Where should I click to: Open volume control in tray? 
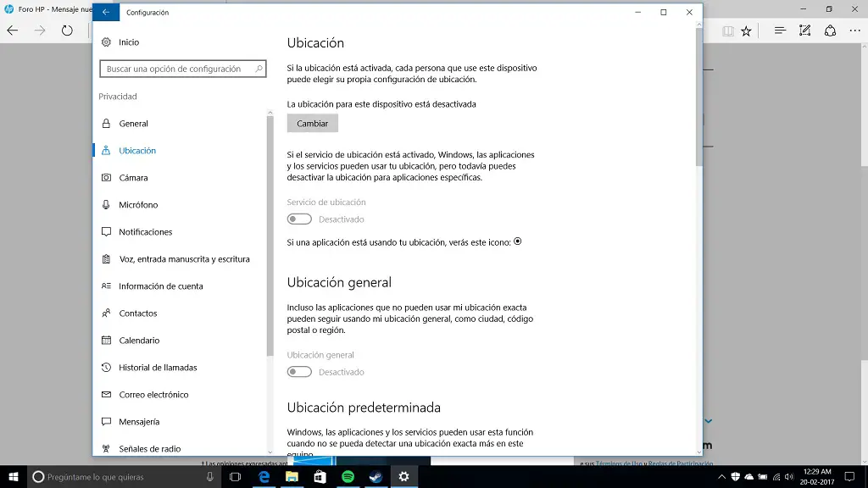pyautogui.click(x=789, y=476)
